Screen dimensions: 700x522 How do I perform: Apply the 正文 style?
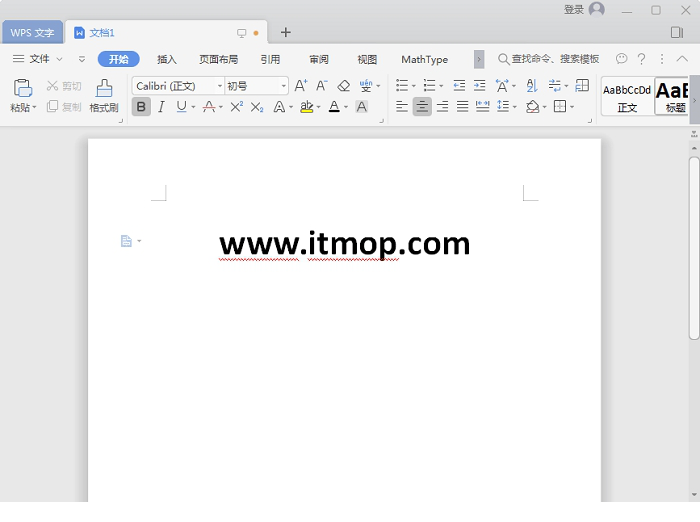627,96
